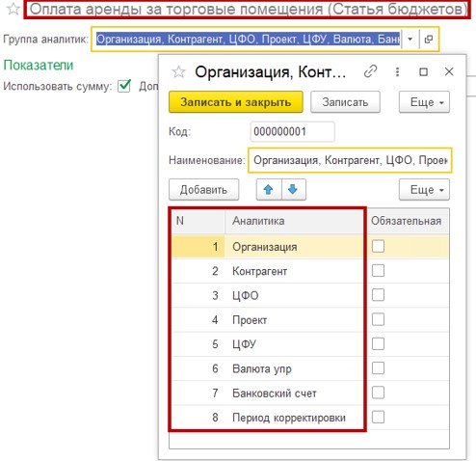Viewport: 476px width, 461px height.
Task: Open the three-dot dialog menu
Action: point(397,71)
